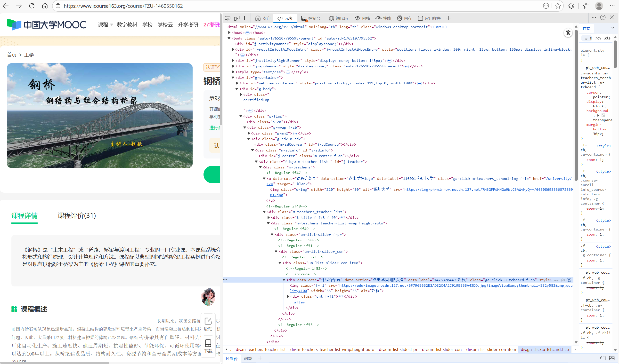
Task: Expand the cnt f-fl div node
Action: 288,296
